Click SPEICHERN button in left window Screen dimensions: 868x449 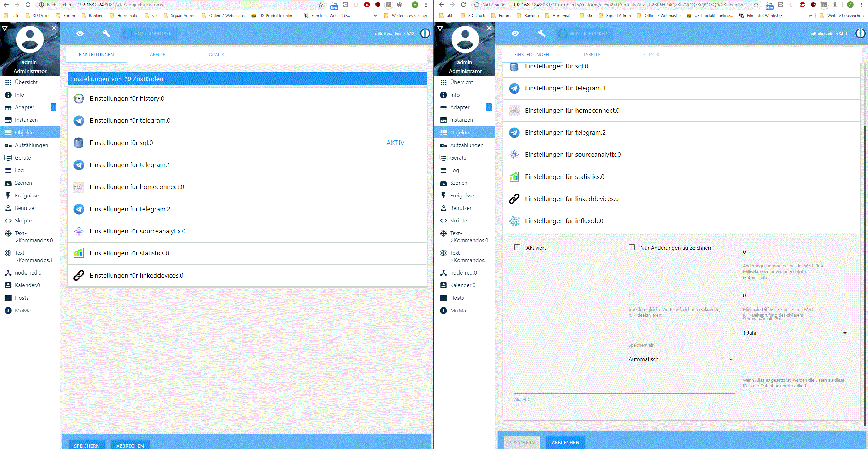(x=87, y=445)
